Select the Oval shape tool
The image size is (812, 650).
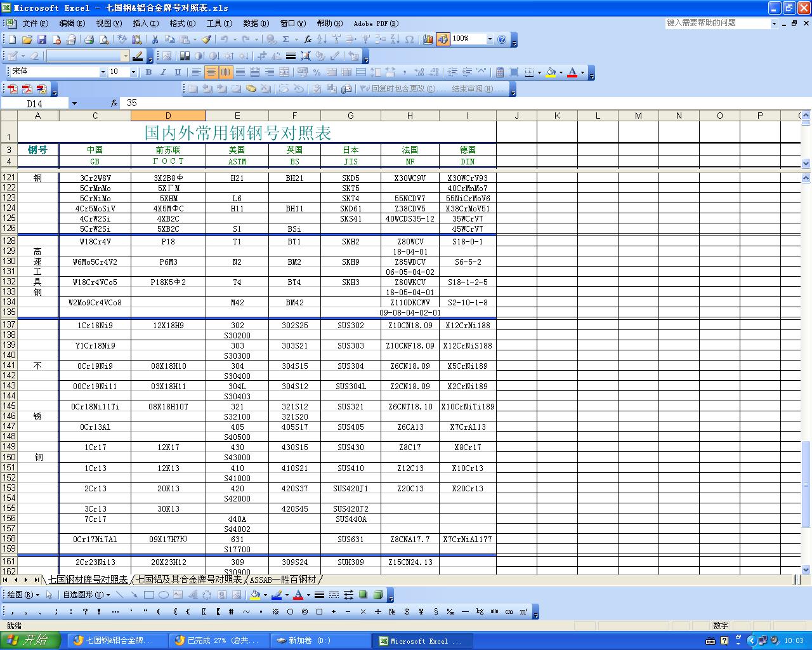click(163, 595)
